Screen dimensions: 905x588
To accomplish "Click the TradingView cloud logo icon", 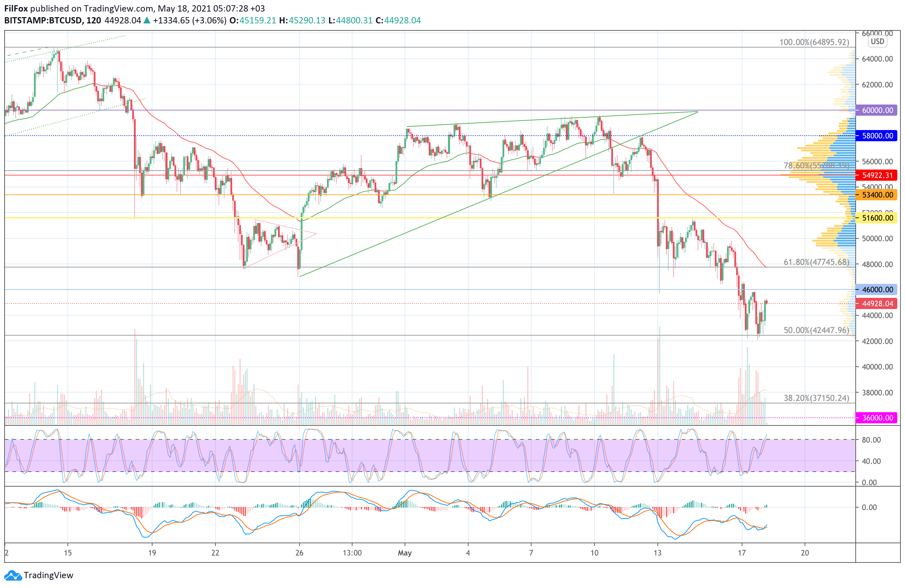I will [x=13, y=575].
